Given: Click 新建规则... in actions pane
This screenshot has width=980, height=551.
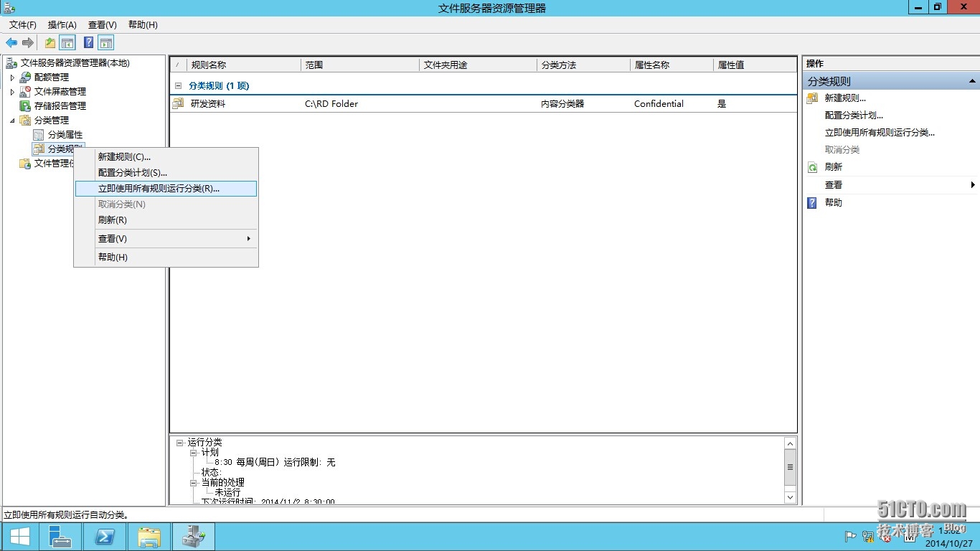Looking at the screenshot, I should [845, 98].
